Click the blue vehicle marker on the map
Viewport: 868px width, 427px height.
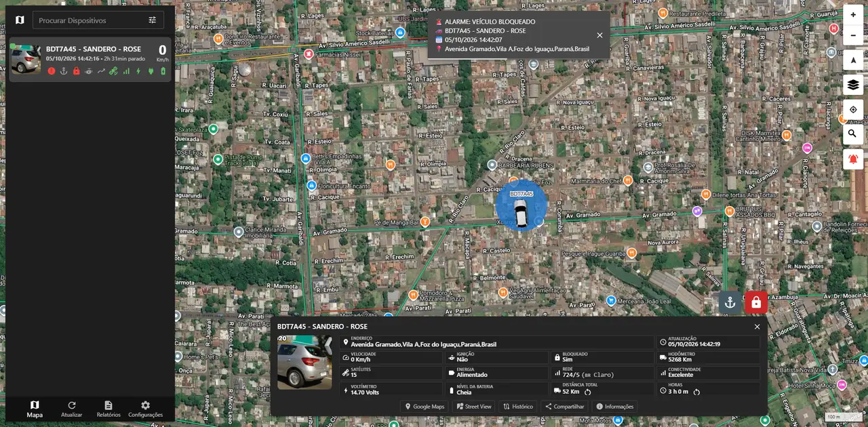click(x=521, y=207)
